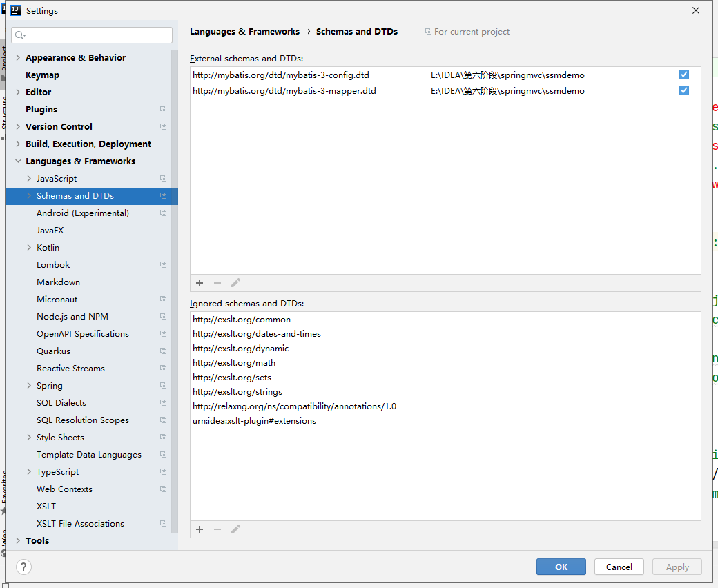The width and height of the screenshot is (718, 588).
Task: Expand the Editor section
Action: pos(18,92)
